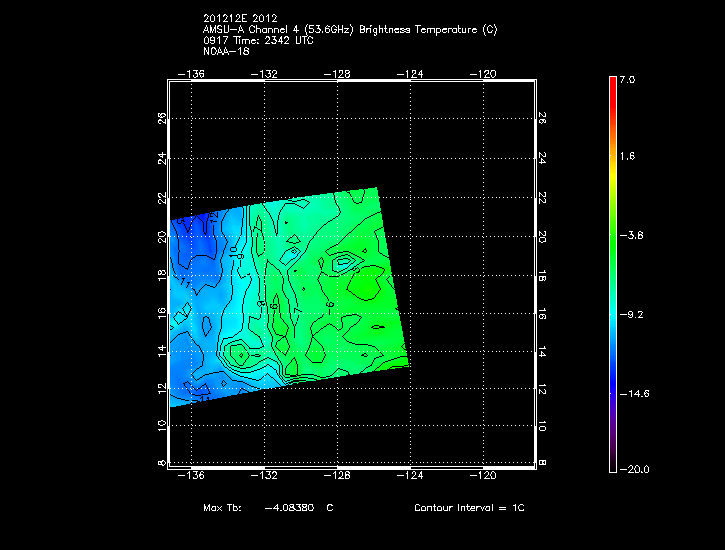
Task: Click the 16 latitude label on left axis
Action: (x=162, y=313)
